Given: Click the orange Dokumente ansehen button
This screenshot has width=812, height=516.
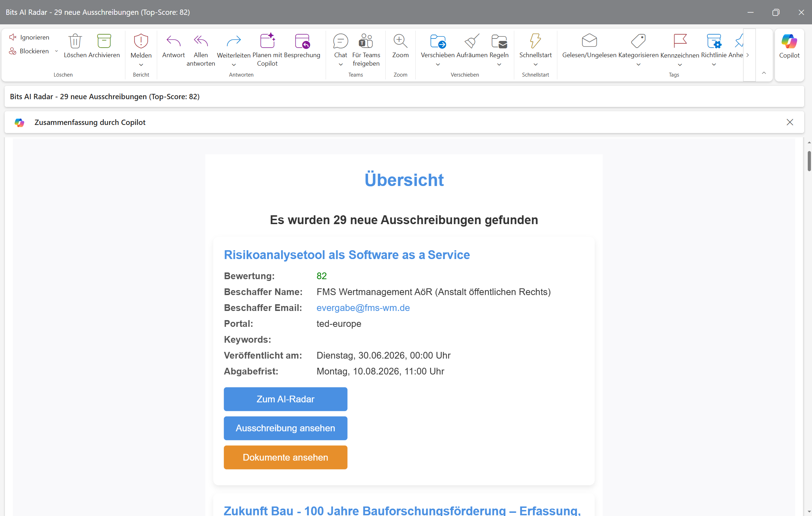Looking at the screenshot, I should click(285, 457).
